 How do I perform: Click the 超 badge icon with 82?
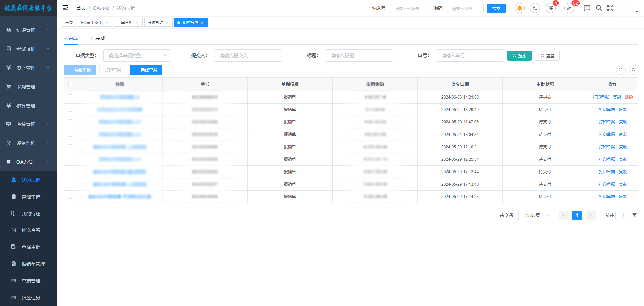[x=569, y=8]
